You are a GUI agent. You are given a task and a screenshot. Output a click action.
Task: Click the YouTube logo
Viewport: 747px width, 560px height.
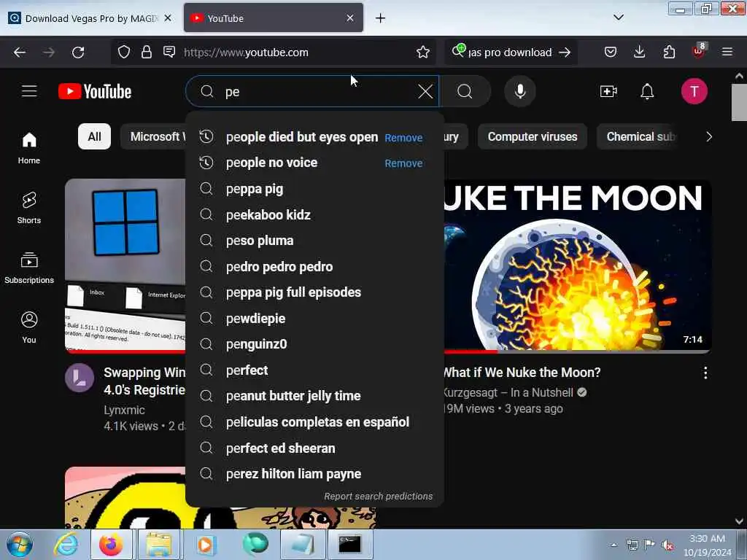(x=95, y=91)
